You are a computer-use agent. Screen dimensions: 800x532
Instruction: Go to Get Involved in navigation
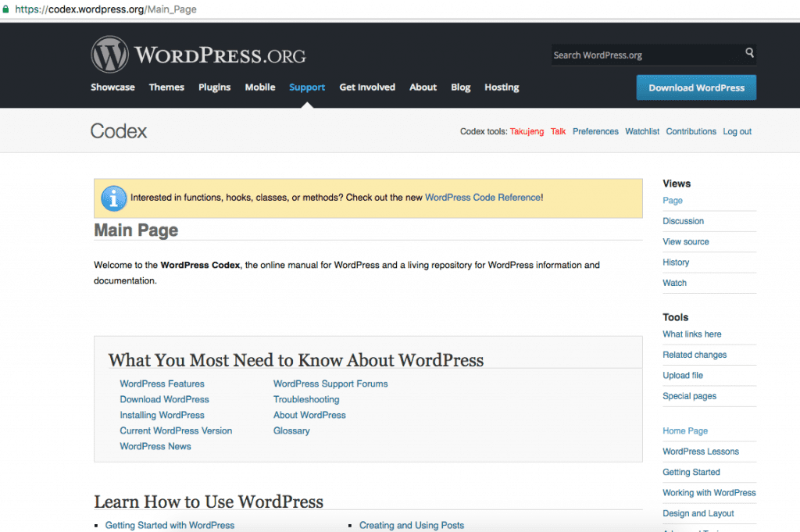point(367,87)
